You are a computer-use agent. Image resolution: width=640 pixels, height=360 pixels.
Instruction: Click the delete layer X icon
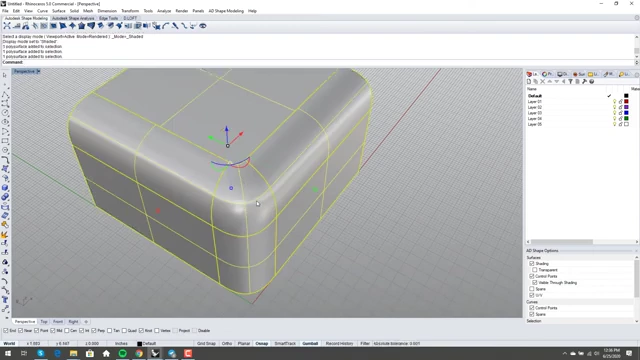[542, 82]
